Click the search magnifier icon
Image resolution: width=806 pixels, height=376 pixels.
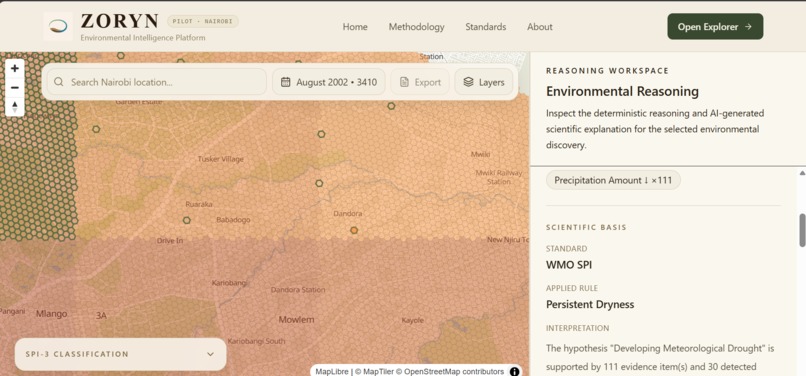(59, 82)
